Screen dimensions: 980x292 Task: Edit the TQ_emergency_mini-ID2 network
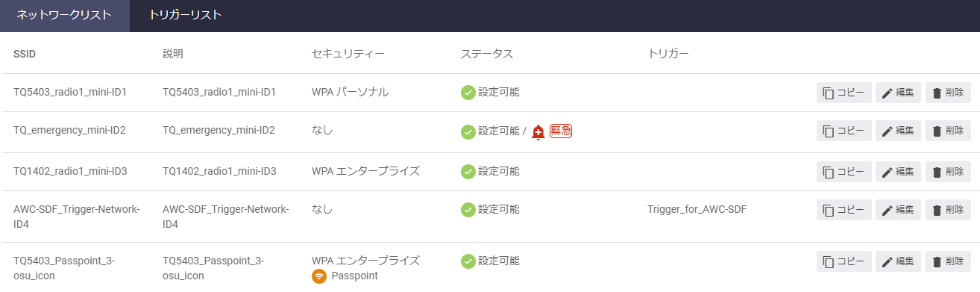(x=898, y=131)
